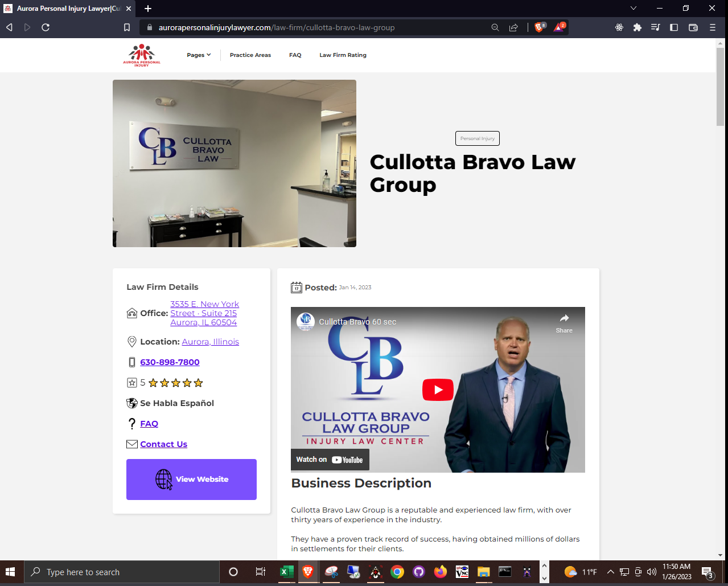
Task: Open the notification center icon
Action: pos(708,572)
